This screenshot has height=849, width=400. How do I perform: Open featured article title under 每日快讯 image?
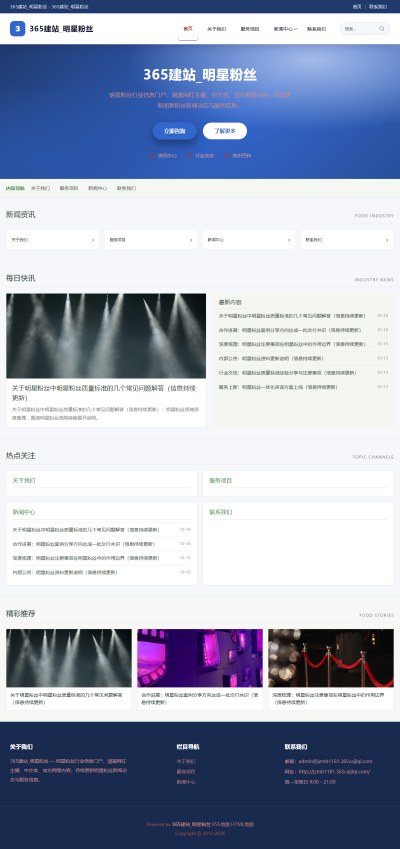(104, 393)
